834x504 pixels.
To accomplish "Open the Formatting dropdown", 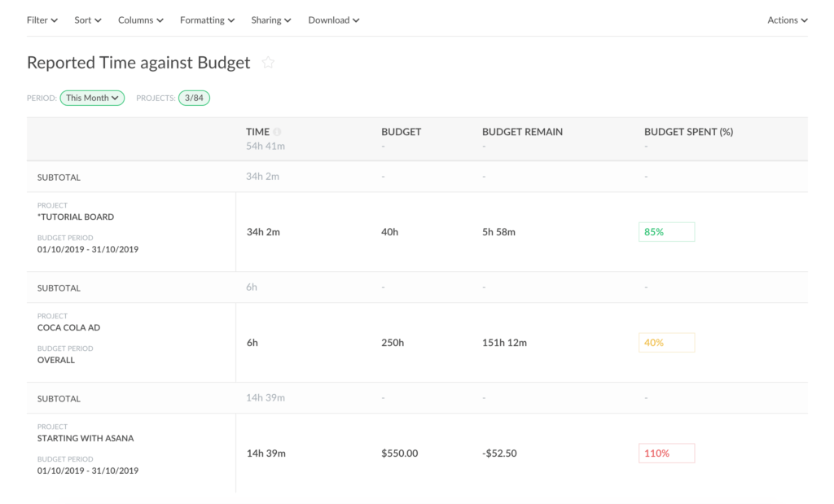I will pos(207,20).
